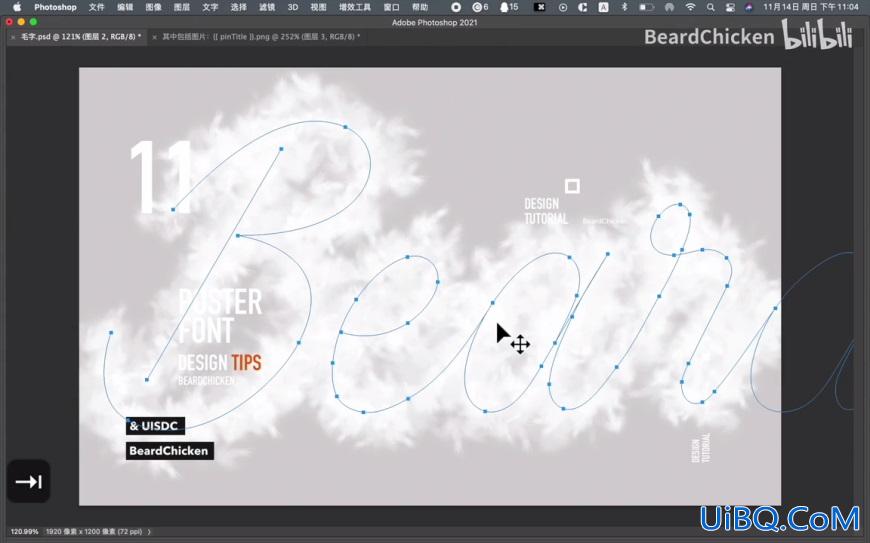
Task: Close the 毛字.psd document tab
Action: point(13,37)
